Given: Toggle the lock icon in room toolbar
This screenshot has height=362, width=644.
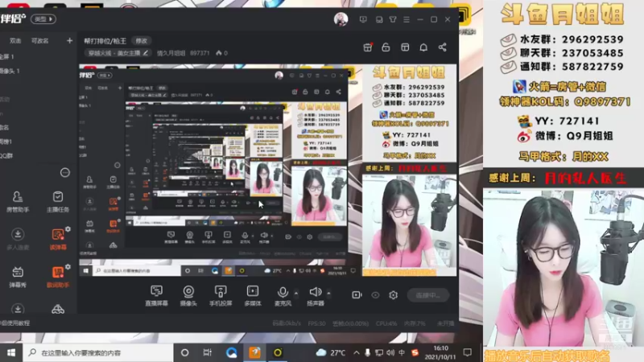Looking at the screenshot, I should click(x=386, y=47).
